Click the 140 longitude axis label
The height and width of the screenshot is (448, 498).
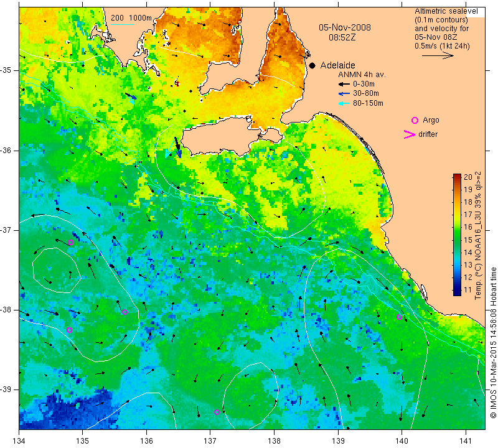point(402,441)
